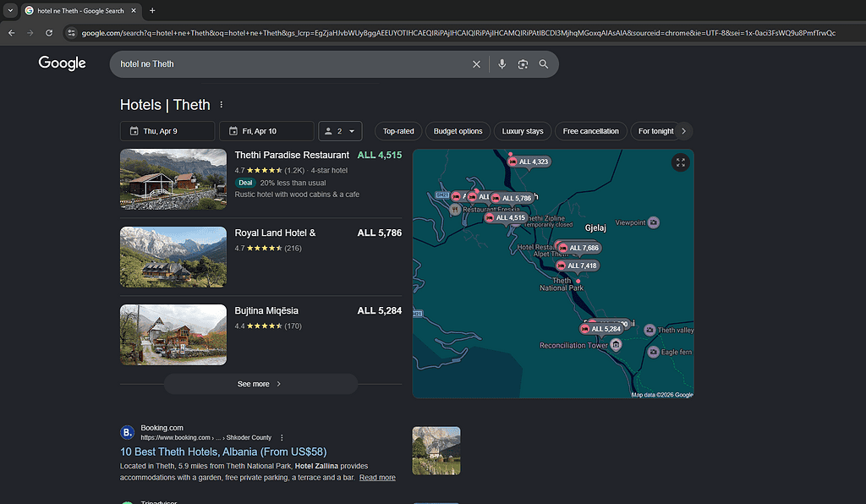Open tab search dropdown arrow
Image resolution: width=866 pixels, height=504 pixels.
click(10, 10)
